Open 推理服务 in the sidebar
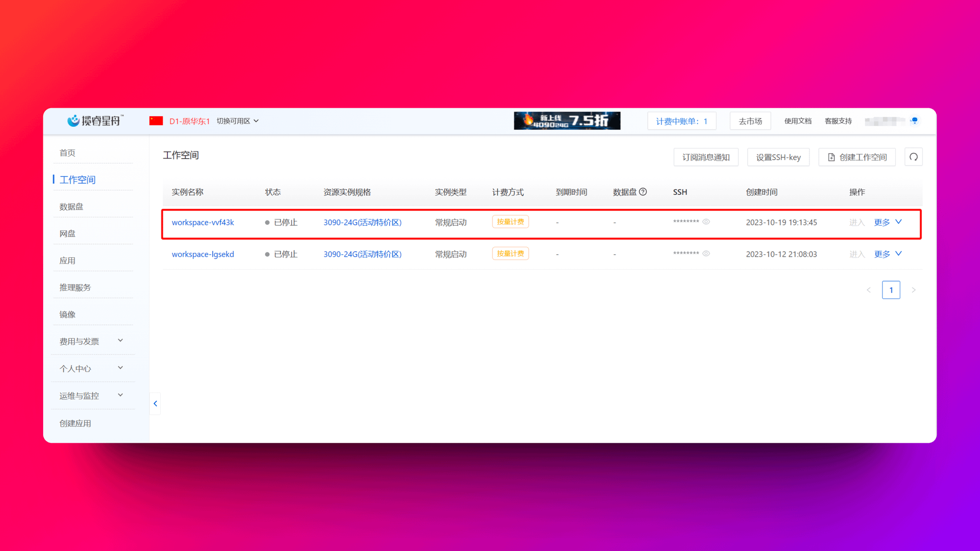 click(x=75, y=287)
